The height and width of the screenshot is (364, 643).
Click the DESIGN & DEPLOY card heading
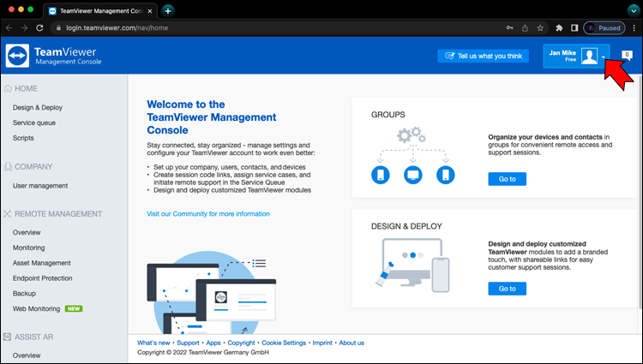406,226
